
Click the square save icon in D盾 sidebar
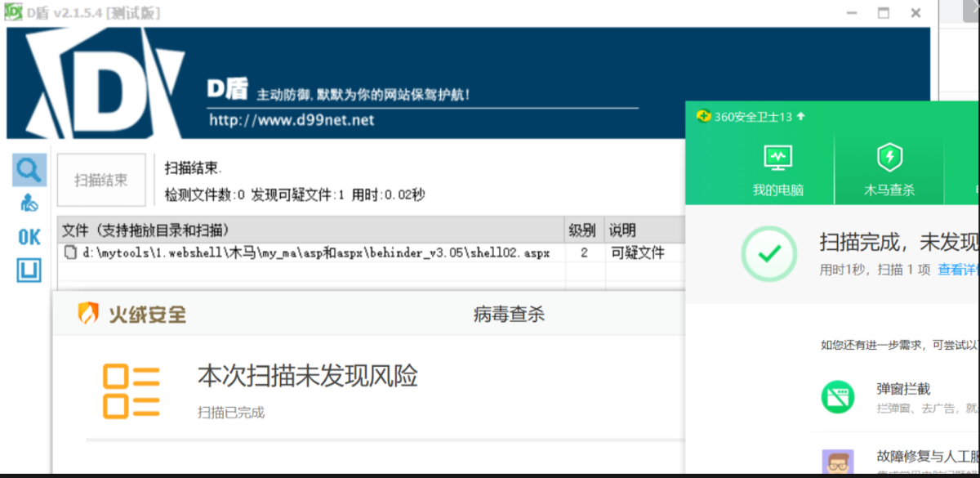pyautogui.click(x=29, y=270)
